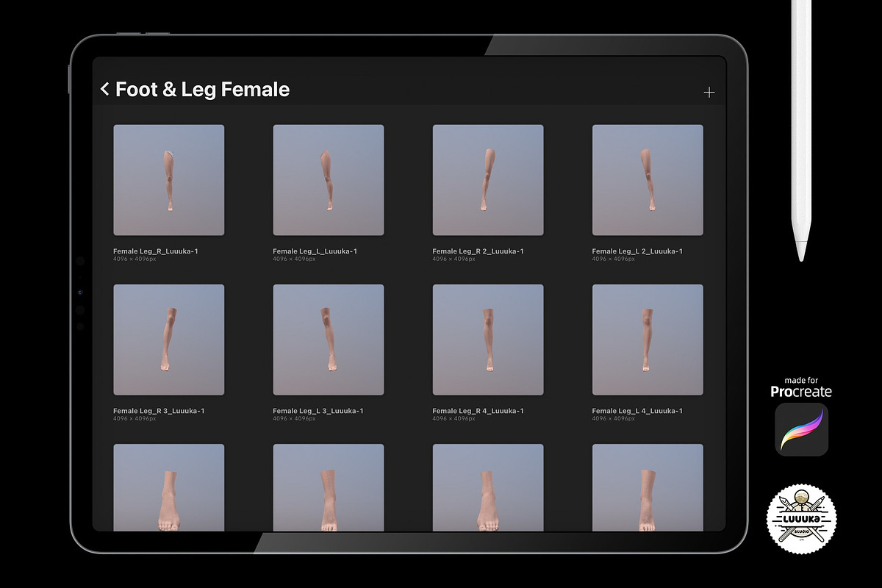The height and width of the screenshot is (588, 882).
Task: Tap the name label Female Leg_L 4_Luuuka-1
Action: [x=637, y=411]
